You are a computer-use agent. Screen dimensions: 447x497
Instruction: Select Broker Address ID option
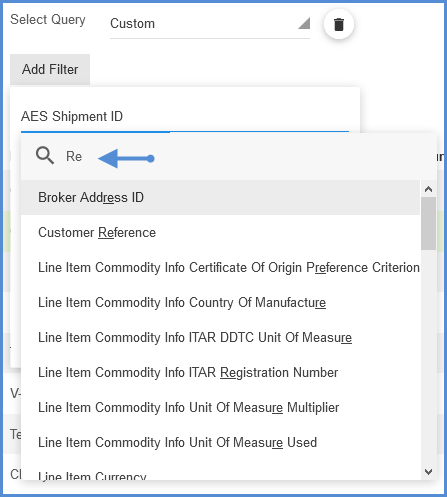click(220, 197)
